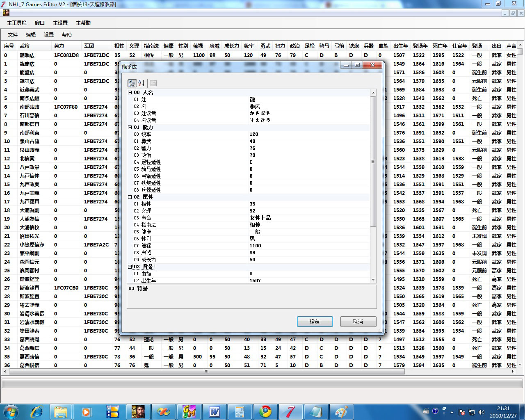Click the Windows Start orb
The image size is (525, 420).
(x=11, y=411)
